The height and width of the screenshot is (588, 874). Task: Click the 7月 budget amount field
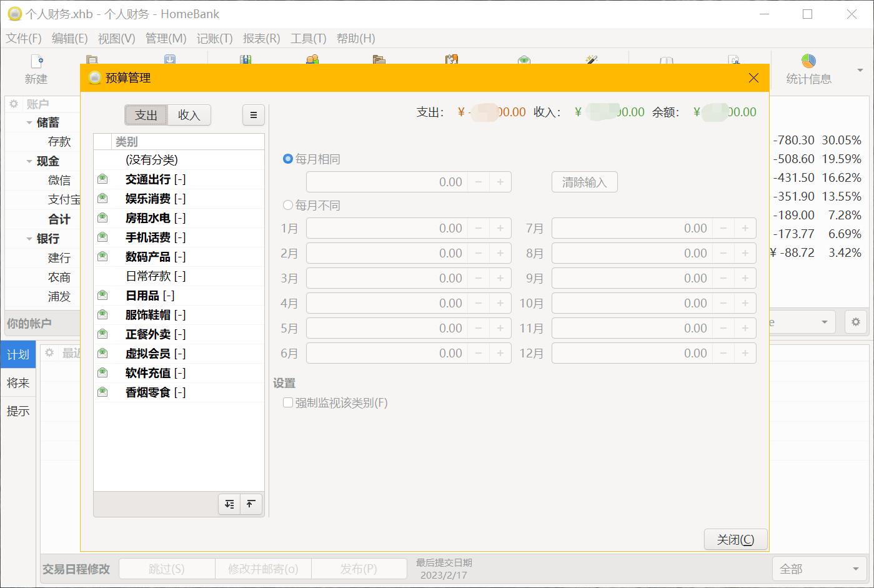pos(631,229)
